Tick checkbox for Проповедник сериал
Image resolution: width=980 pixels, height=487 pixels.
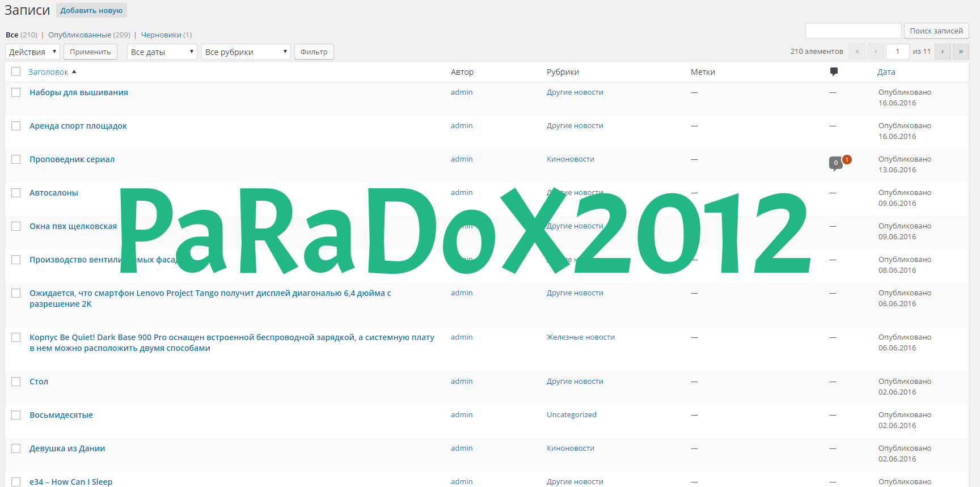click(x=16, y=159)
